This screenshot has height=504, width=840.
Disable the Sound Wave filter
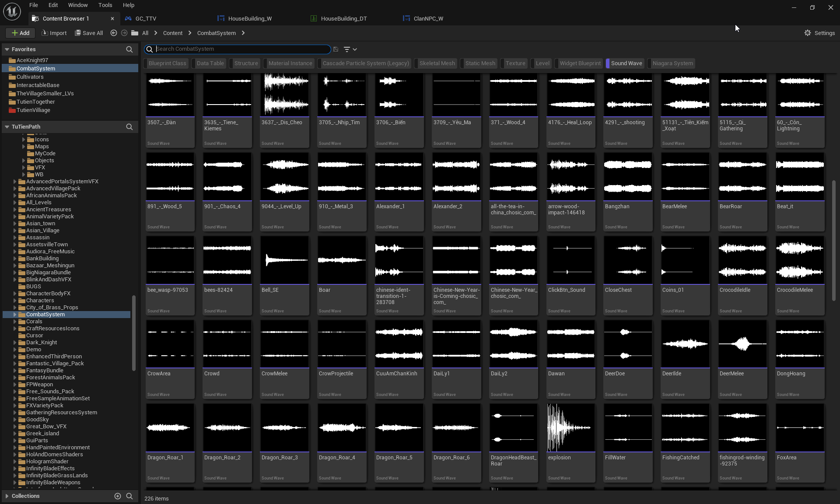coord(626,63)
